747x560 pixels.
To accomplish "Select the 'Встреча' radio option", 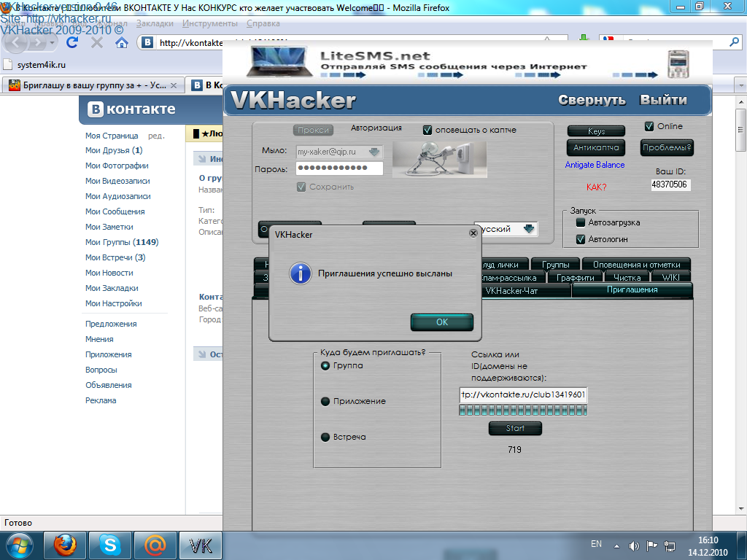I will pos(325,437).
